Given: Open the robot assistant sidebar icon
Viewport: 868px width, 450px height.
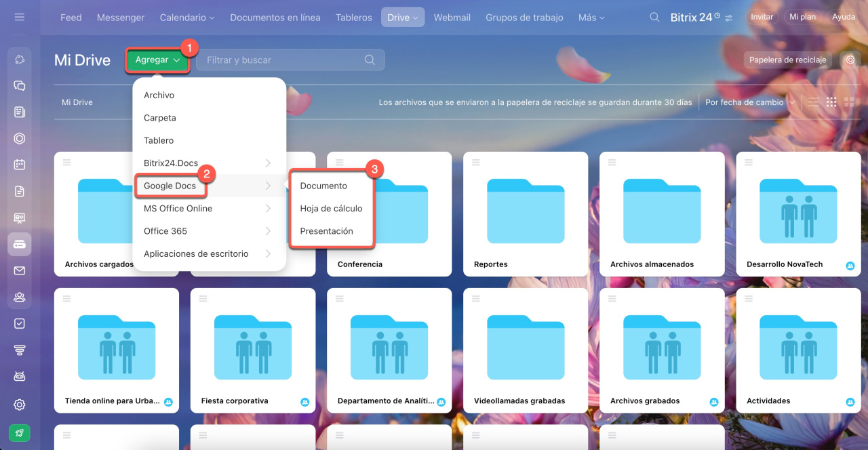Looking at the screenshot, I should tap(20, 376).
